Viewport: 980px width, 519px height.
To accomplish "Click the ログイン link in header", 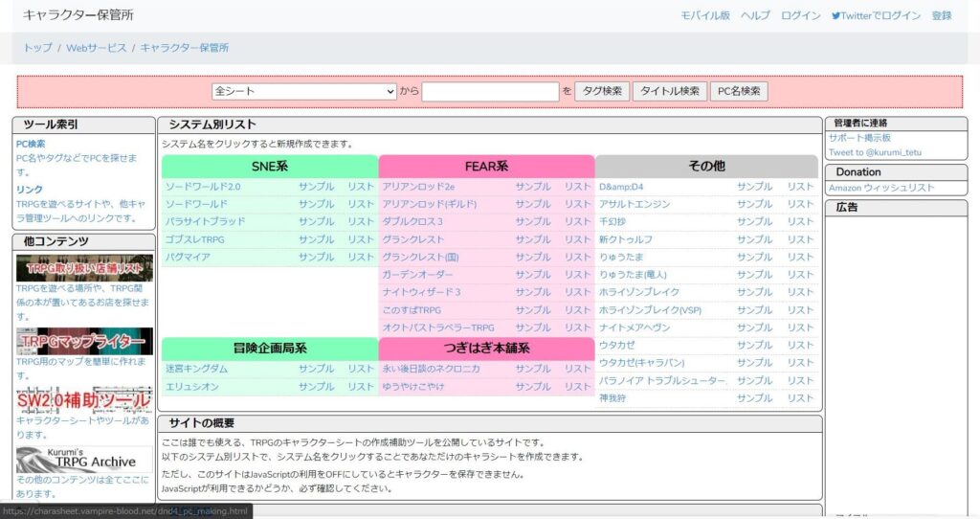I will (800, 15).
